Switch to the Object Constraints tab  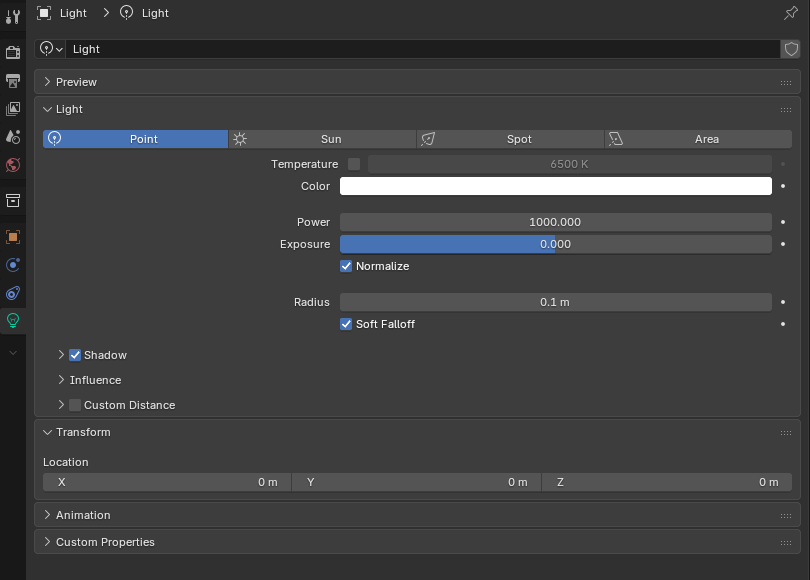click(12, 293)
